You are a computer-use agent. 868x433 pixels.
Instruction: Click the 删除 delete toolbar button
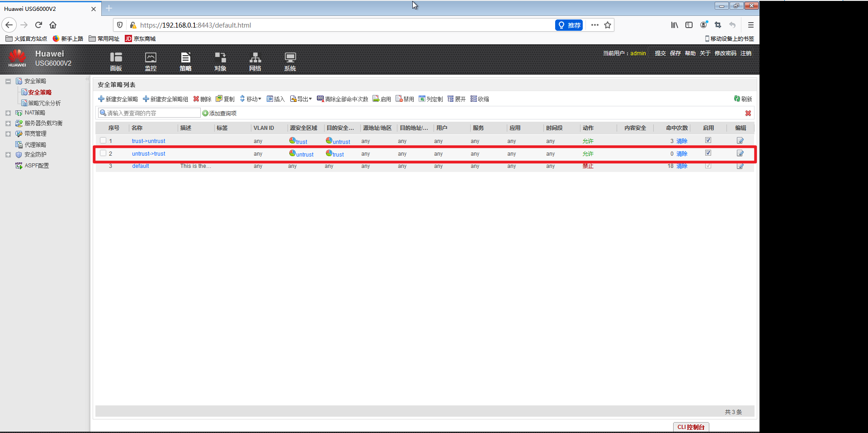click(202, 99)
